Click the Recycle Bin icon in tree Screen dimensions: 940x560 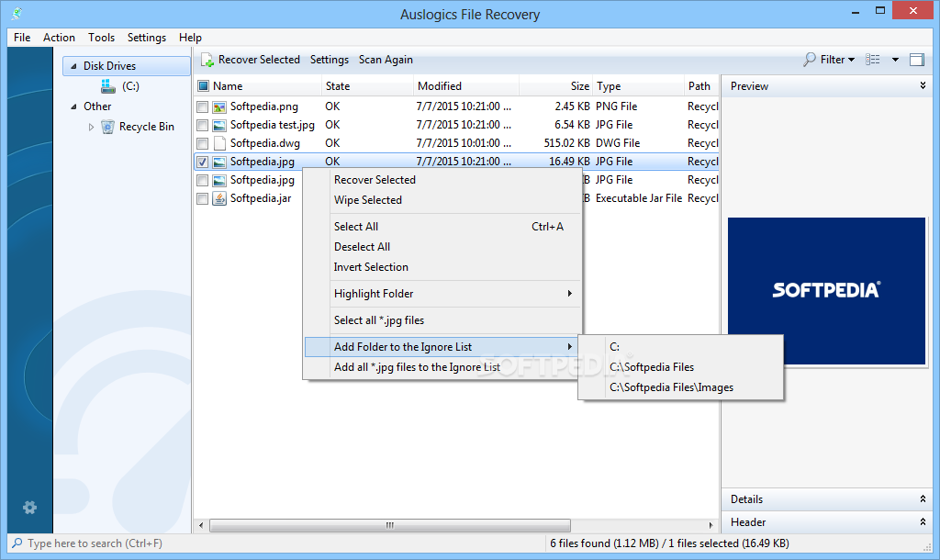[108, 127]
